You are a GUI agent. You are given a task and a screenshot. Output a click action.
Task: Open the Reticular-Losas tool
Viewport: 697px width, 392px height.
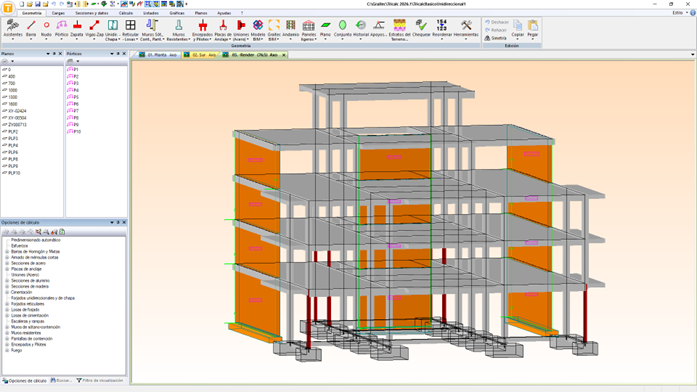(130, 29)
